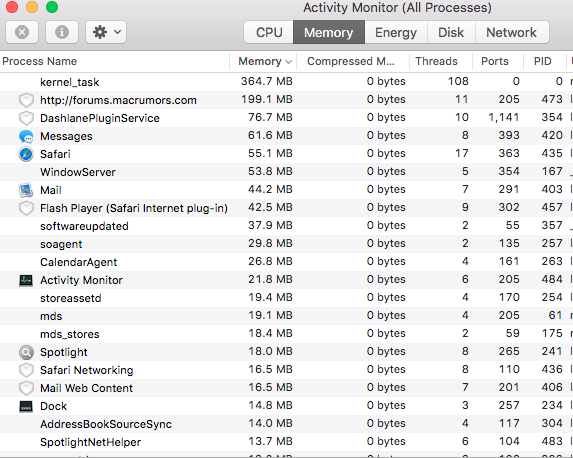Select the storeassetd process
573x458 pixels.
(71, 298)
